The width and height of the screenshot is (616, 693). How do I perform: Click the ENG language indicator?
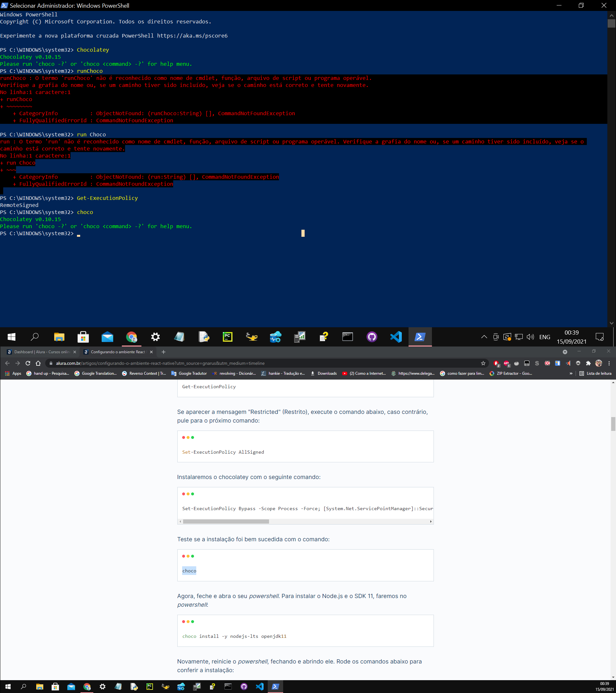[x=544, y=337]
